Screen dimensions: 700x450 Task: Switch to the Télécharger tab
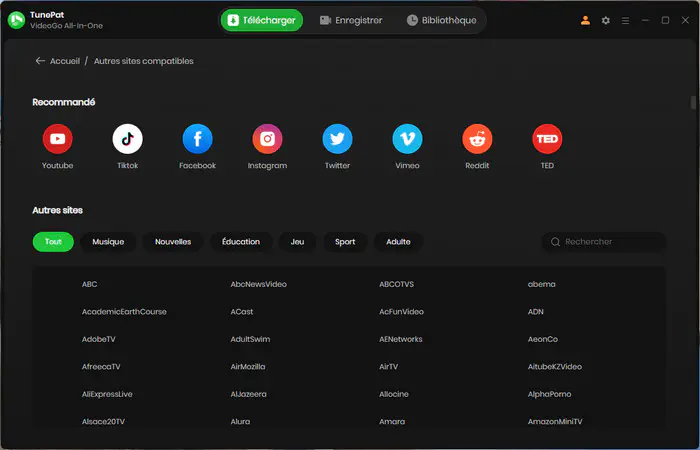coord(262,20)
